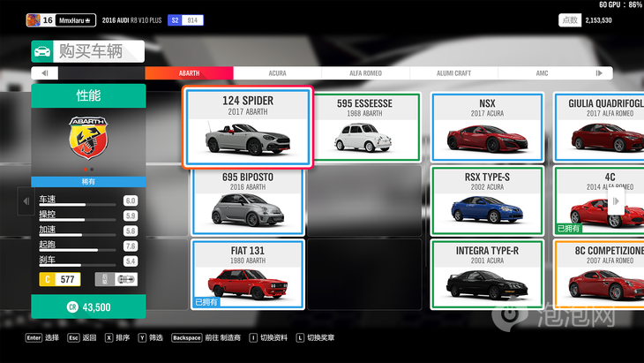Click 选择 confirm prompt
644x363 pixels.
click(52, 337)
